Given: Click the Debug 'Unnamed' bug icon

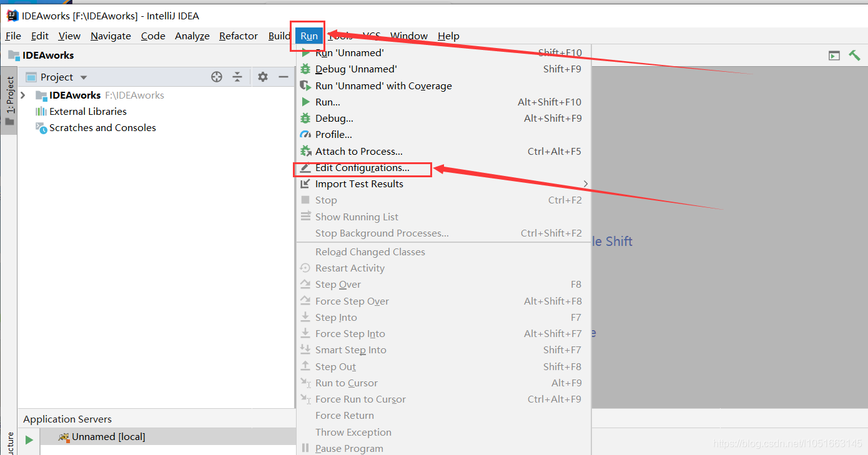Looking at the screenshot, I should (305, 69).
